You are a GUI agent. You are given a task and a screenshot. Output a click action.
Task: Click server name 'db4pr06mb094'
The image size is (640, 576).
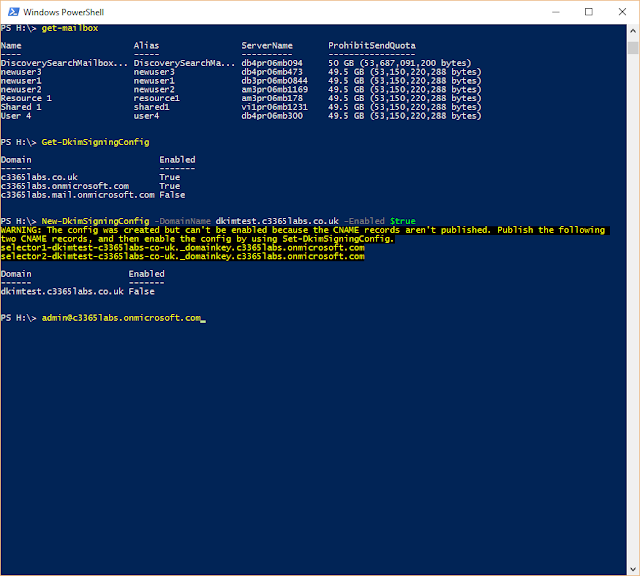pyautogui.click(x=272, y=63)
